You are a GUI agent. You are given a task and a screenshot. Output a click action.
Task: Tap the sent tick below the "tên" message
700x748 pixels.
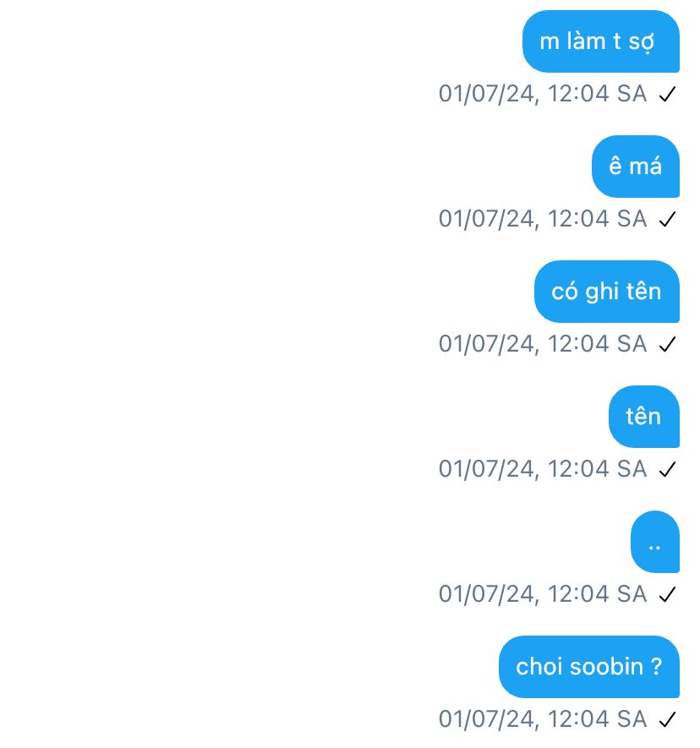(667, 469)
